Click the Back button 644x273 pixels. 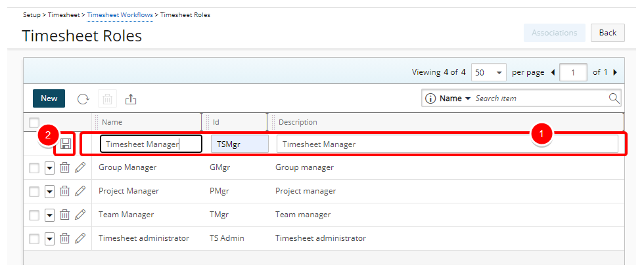(607, 33)
